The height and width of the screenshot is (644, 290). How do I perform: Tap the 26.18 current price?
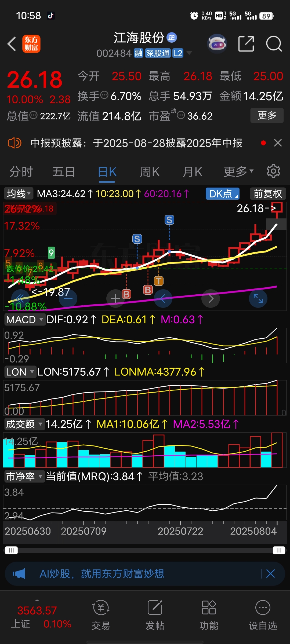(x=35, y=79)
